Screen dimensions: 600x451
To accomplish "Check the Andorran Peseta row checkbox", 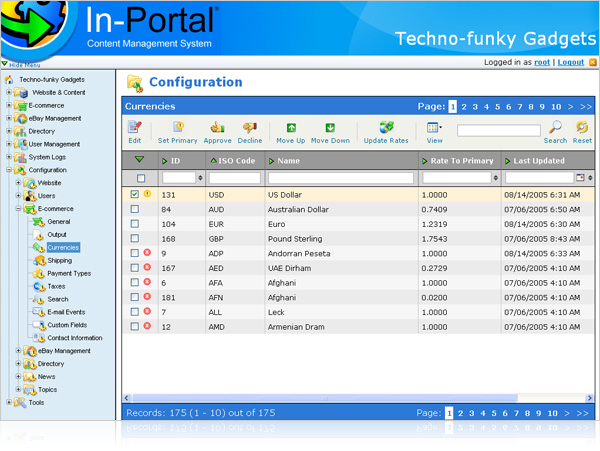I will click(134, 253).
